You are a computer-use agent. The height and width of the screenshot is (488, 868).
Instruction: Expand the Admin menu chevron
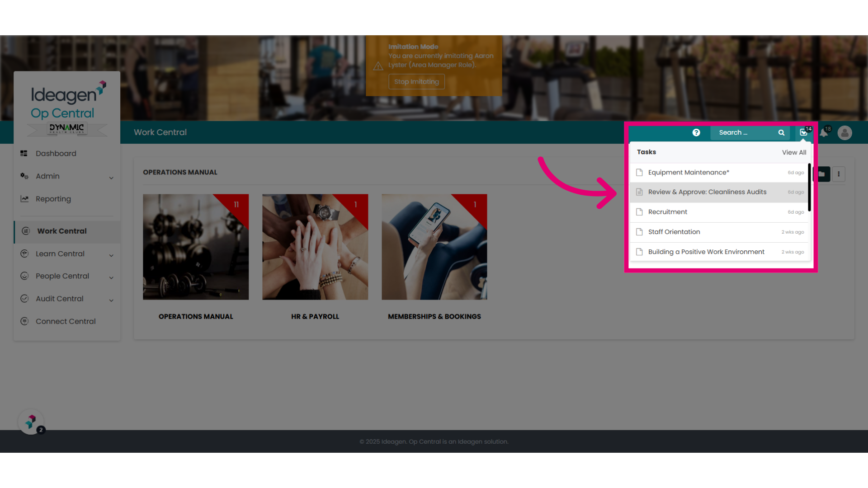pos(111,178)
